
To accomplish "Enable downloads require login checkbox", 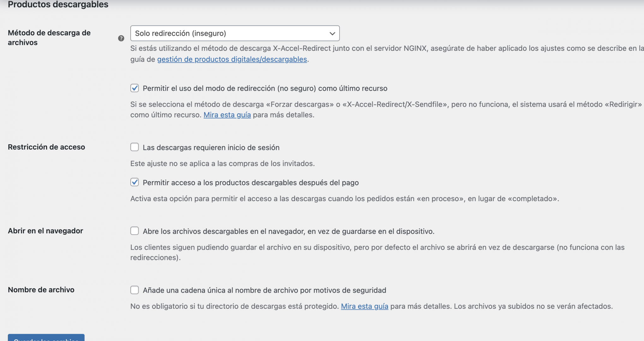I will [x=134, y=147].
